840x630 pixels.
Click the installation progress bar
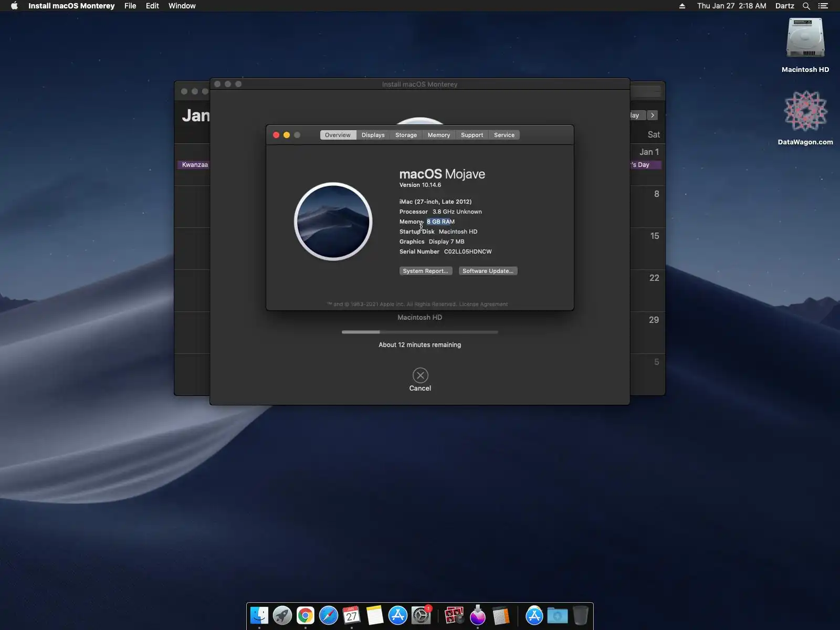coord(420,332)
